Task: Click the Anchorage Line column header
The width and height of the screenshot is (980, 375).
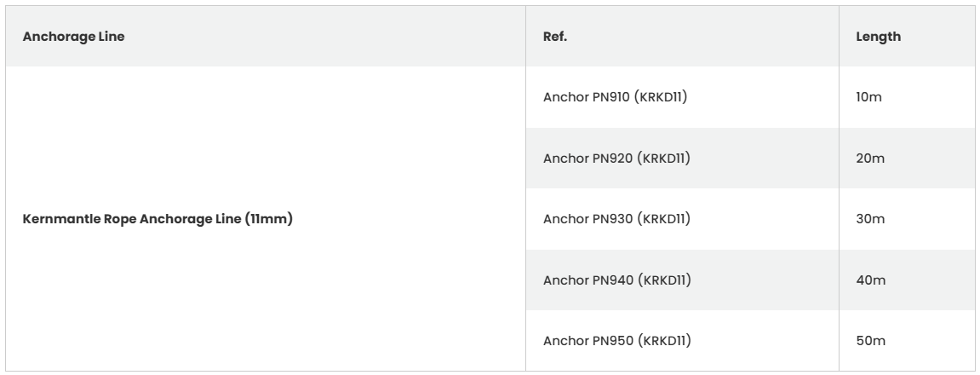Action: [266, 37]
